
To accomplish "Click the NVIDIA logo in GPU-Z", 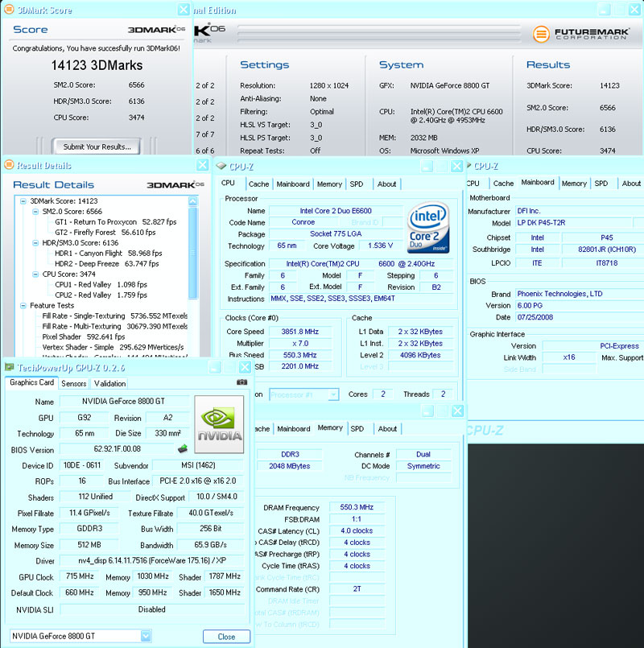I will (219, 424).
